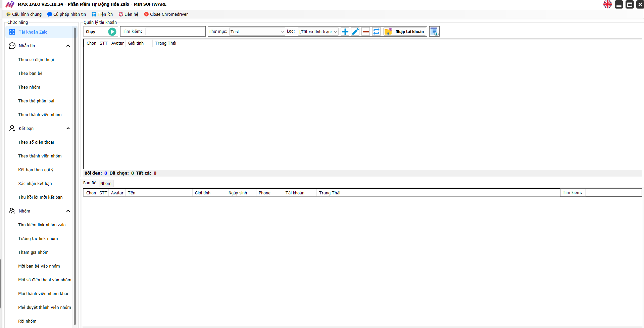The height and width of the screenshot is (328, 644).
Task: Collapse the Kết bạn section
Action: tap(68, 129)
